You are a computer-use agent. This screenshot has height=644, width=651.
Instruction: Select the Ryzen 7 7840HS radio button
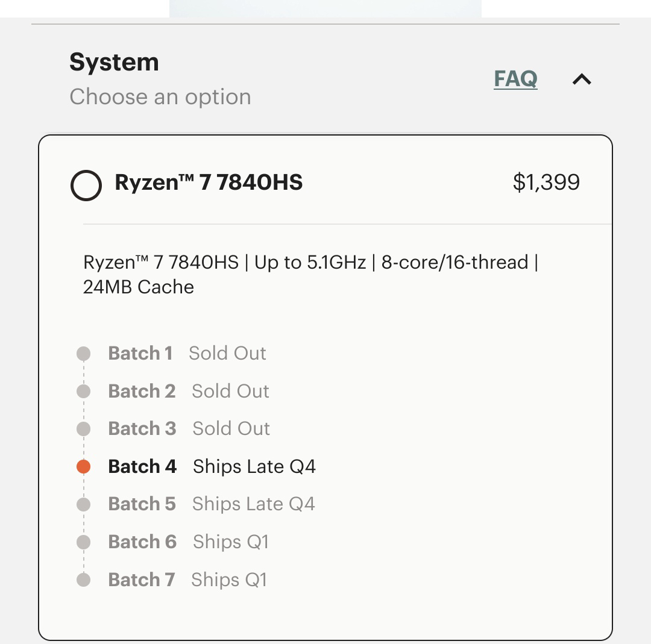tap(86, 185)
